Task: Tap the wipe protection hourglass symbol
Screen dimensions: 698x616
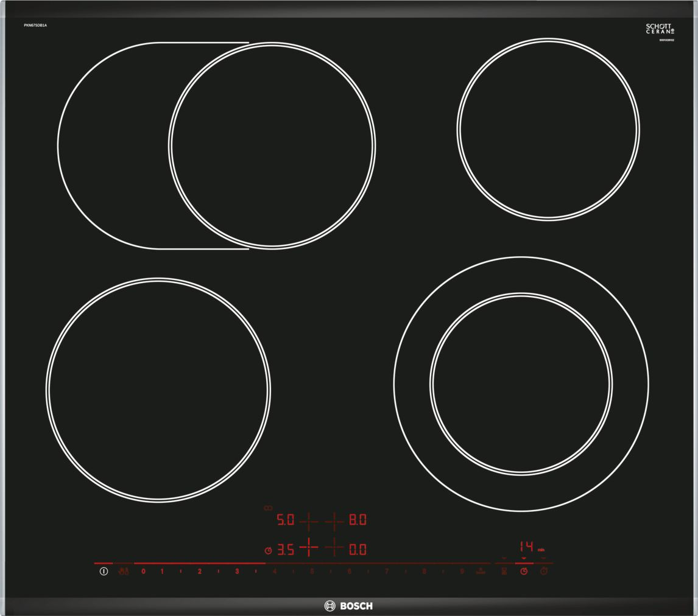Action: click(505, 571)
